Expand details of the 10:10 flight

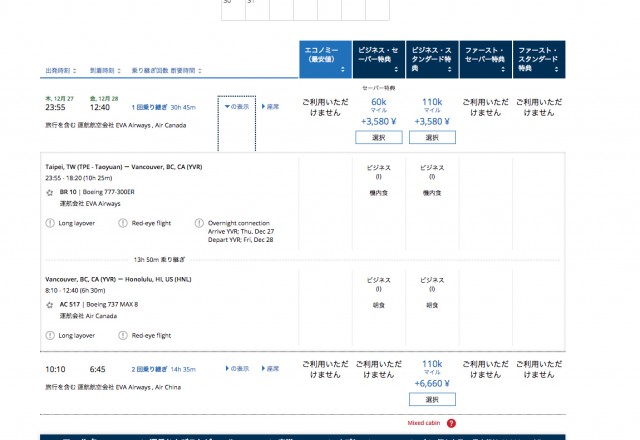coord(237,369)
